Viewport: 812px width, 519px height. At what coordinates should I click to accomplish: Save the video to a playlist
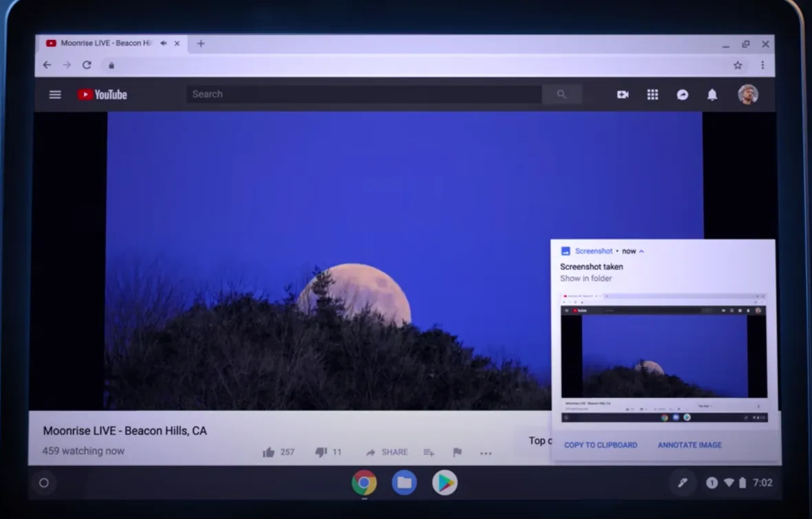tap(428, 452)
